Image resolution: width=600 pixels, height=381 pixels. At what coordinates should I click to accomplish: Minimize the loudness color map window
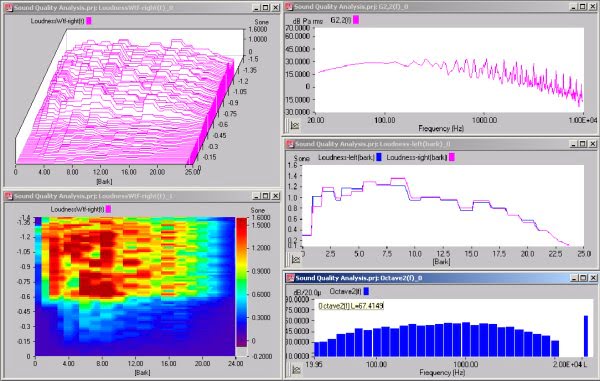coord(256,196)
